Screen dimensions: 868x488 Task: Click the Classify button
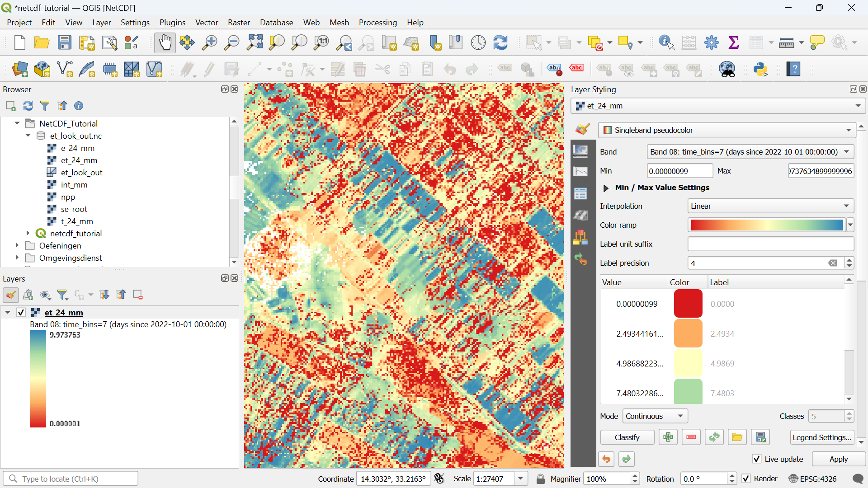[627, 437]
